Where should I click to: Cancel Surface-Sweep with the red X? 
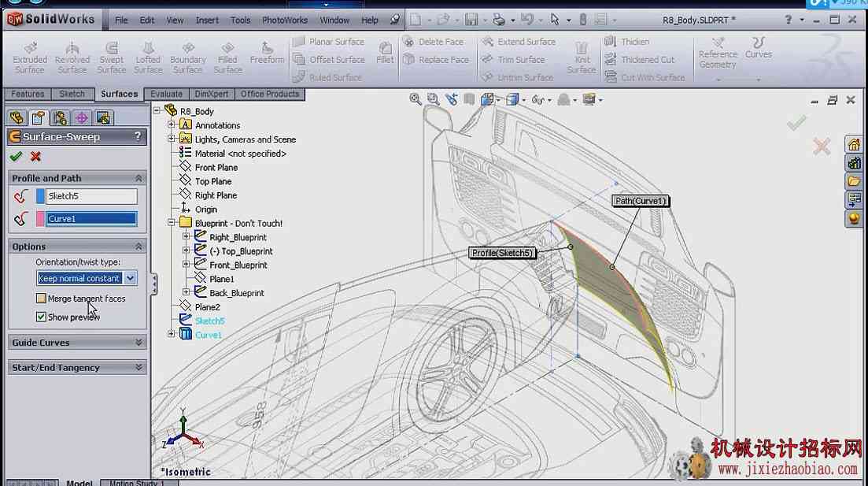point(36,157)
